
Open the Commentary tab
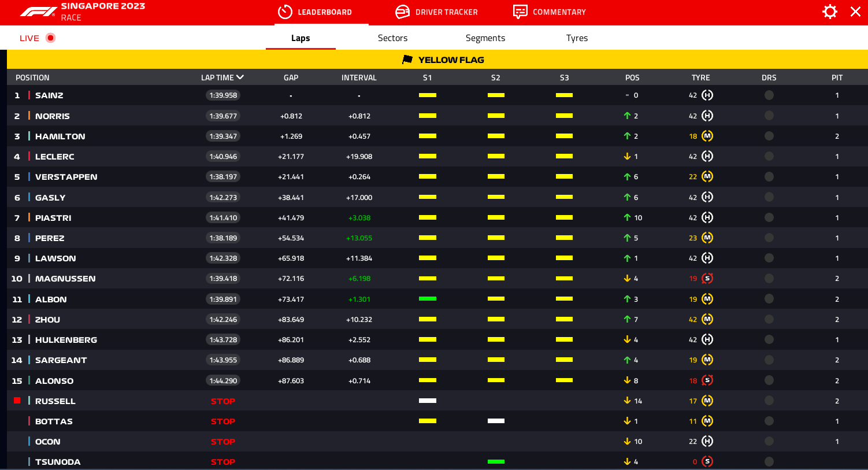pos(550,12)
